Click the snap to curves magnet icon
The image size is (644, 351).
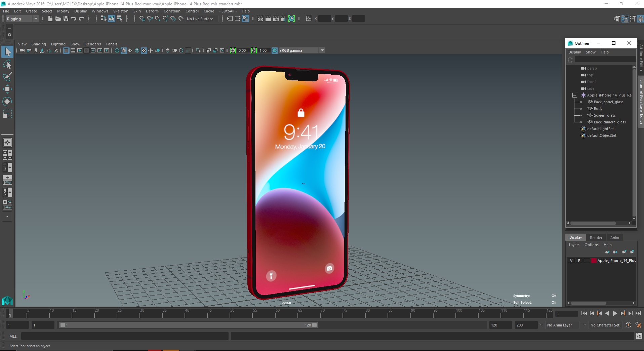pos(150,19)
